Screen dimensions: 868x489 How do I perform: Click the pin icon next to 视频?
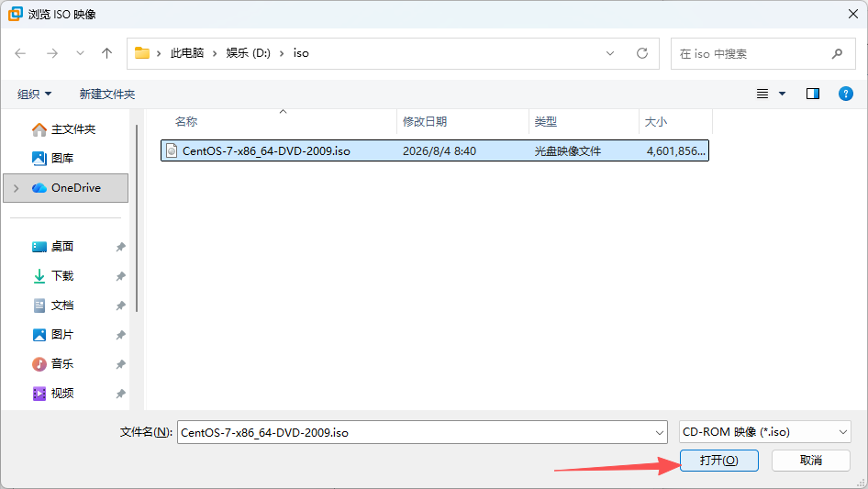click(120, 394)
